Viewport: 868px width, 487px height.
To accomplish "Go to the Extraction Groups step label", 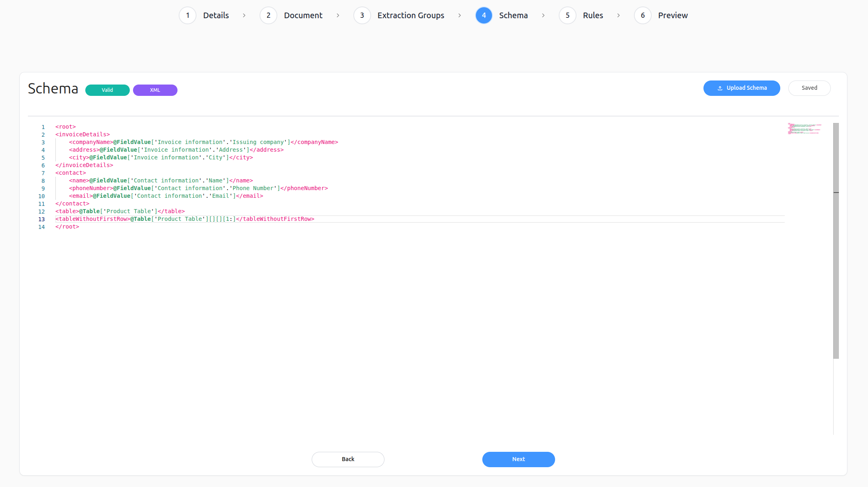I will click(411, 15).
